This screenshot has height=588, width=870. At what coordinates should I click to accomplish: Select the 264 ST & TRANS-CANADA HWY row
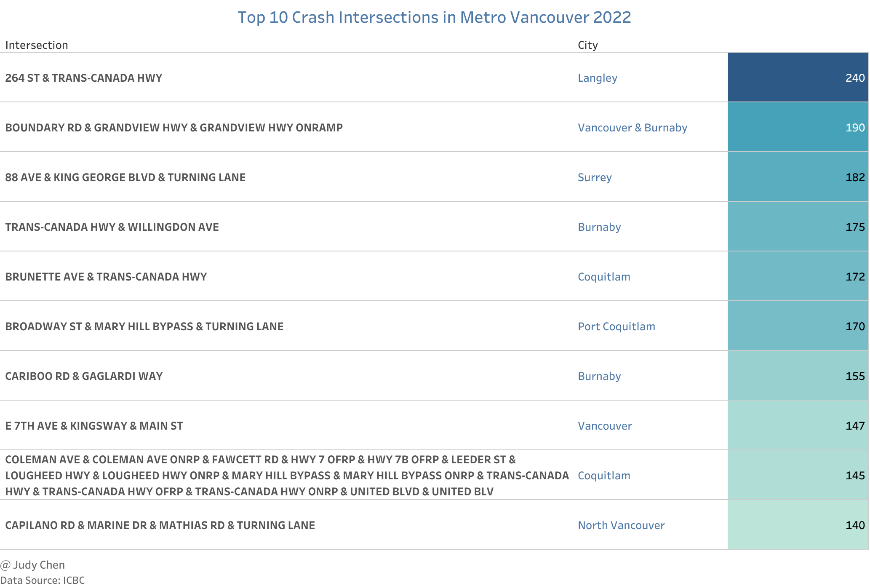pos(83,78)
